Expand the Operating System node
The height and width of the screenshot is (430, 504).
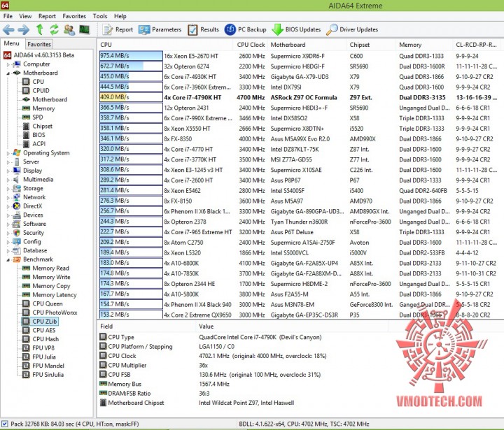(x=8, y=153)
